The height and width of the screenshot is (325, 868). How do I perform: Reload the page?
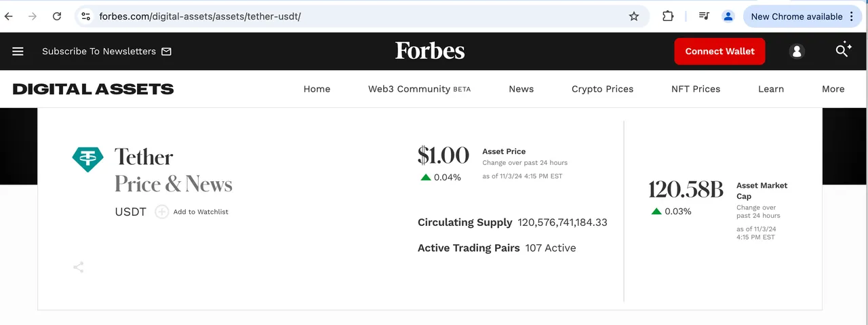pyautogui.click(x=57, y=16)
